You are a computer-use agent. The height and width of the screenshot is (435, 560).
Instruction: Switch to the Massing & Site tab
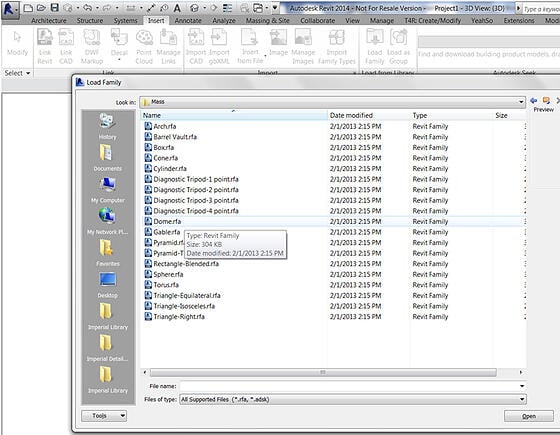pos(268,21)
